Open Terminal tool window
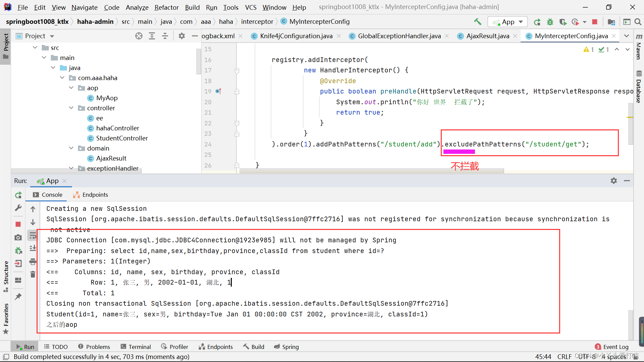Viewport: 644px width, 362px height. click(x=136, y=347)
